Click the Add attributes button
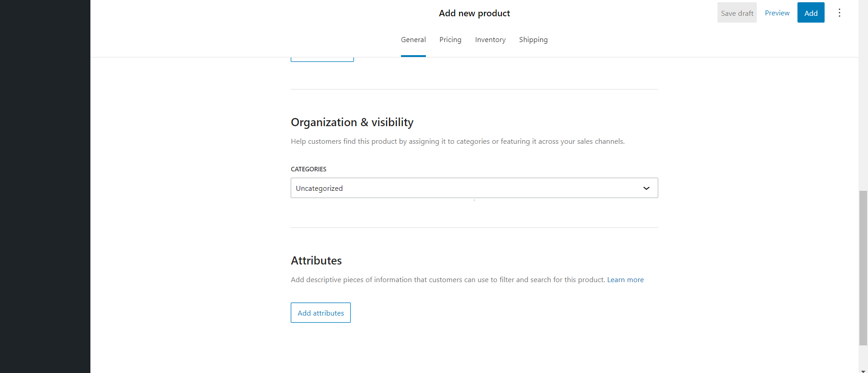The image size is (868, 373). coord(321,312)
